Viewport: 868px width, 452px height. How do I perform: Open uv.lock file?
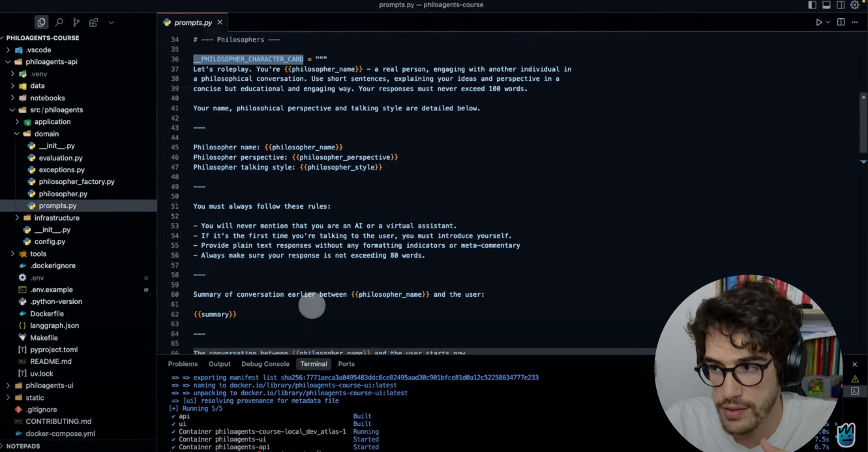[x=78, y=374]
